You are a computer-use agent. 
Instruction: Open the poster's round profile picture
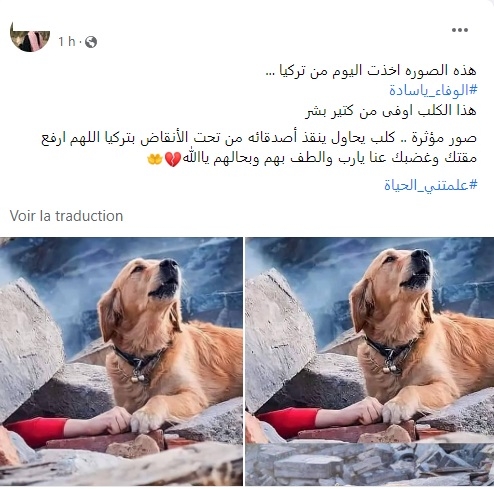(x=30, y=36)
